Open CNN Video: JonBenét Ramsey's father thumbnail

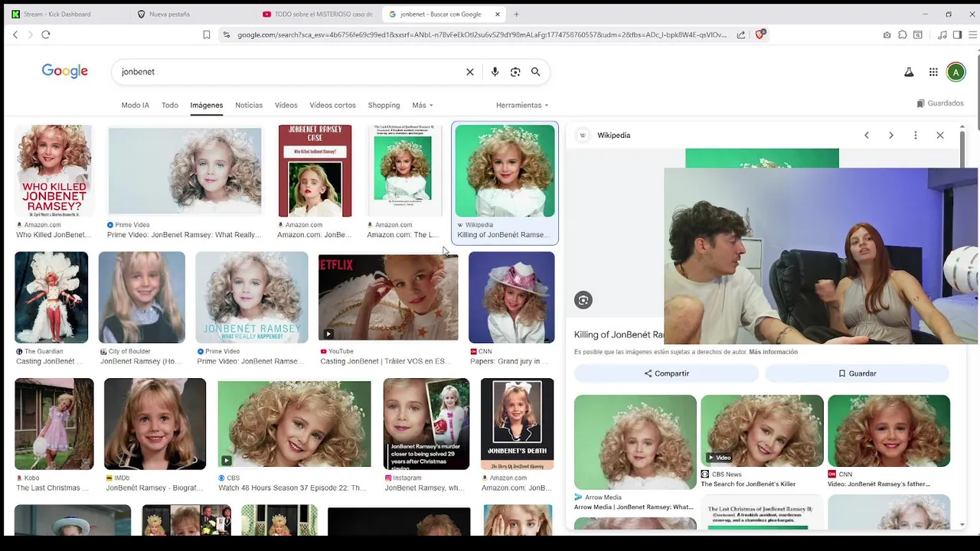[889, 430]
